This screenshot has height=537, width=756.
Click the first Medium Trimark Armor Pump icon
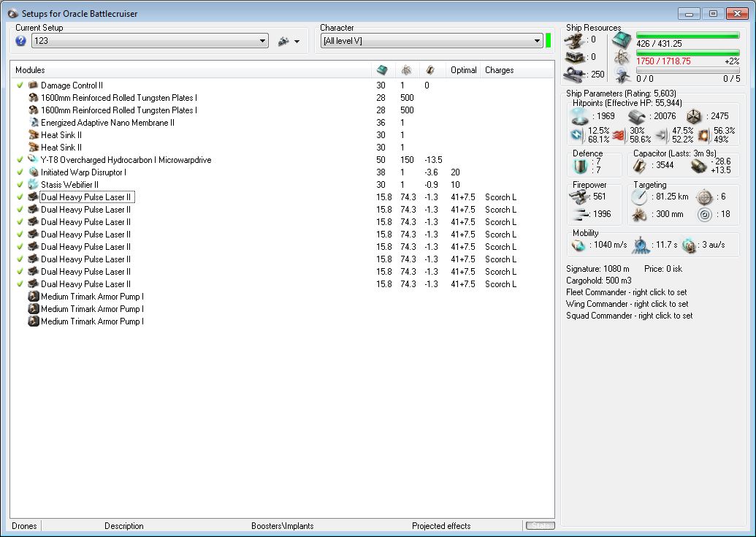(x=34, y=297)
